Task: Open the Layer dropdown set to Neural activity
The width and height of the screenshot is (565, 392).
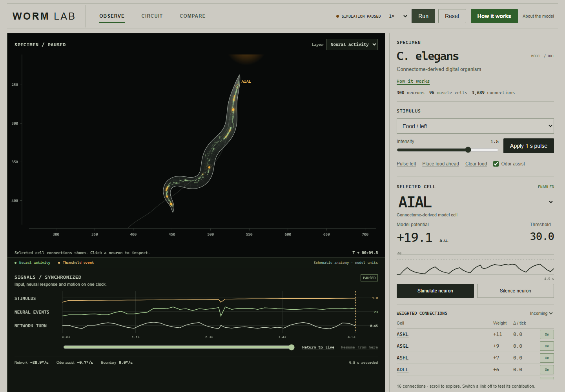Action: (352, 44)
